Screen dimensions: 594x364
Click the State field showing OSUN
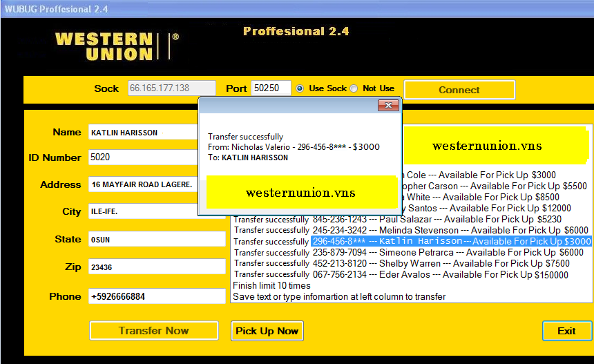157,240
